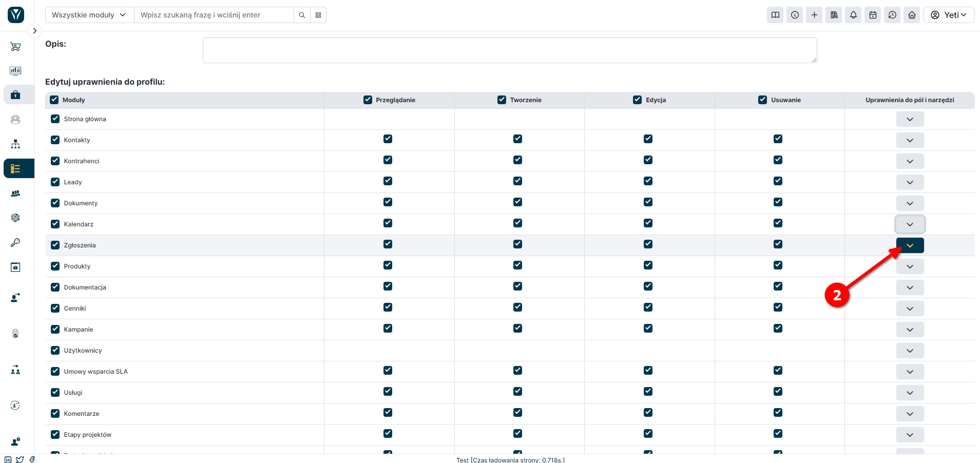The image size is (980, 463).
Task: Uncheck the Użytkownicy module checkbox
Action: click(55, 350)
